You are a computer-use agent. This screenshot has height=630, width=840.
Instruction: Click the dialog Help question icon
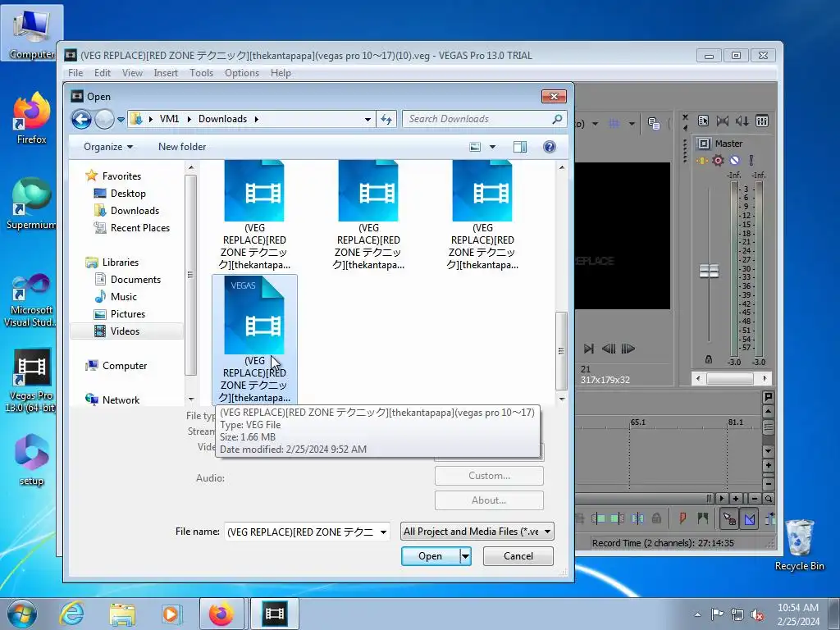point(549,147)
